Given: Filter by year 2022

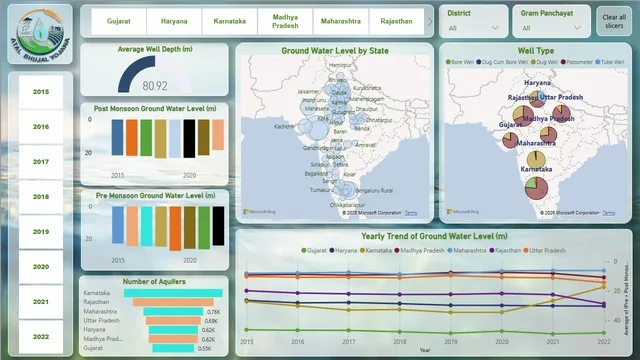Looking at the screenshot, I should pyautogui.click(x=41, y=337).
